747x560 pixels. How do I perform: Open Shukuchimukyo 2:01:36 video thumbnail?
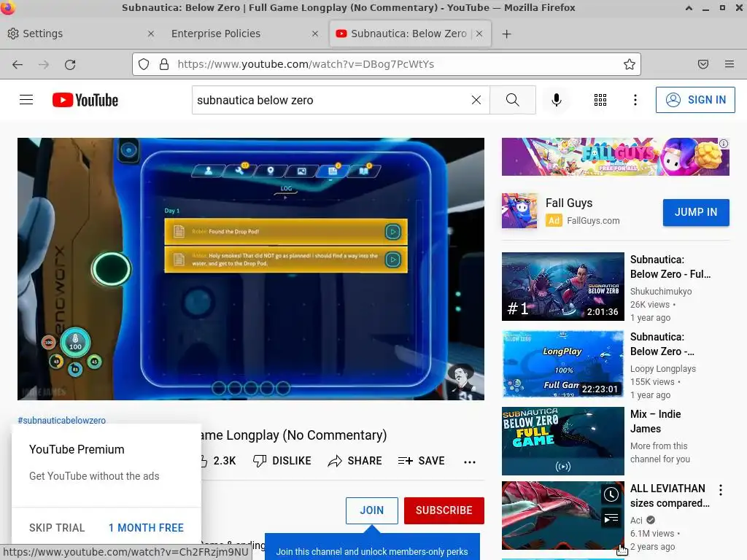[x=562, y=286]
